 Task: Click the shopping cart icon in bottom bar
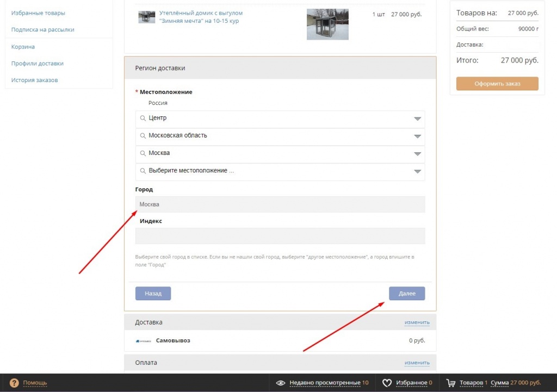(x=450, y=383)
